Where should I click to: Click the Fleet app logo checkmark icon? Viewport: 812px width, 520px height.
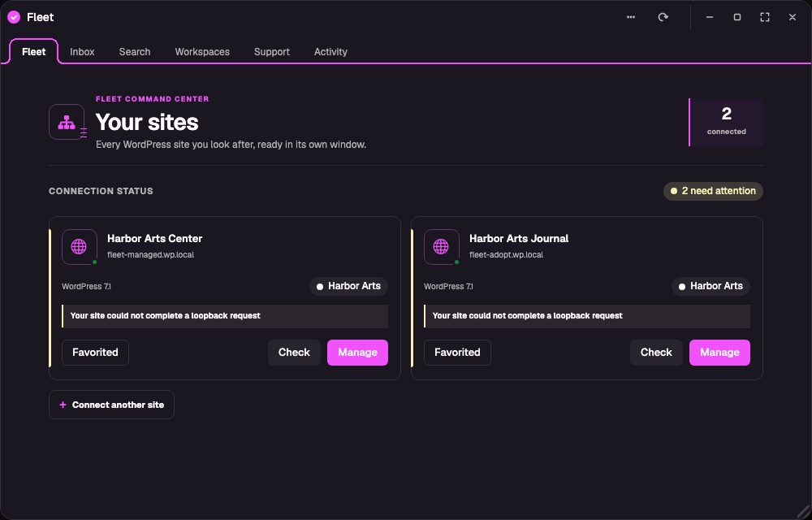click(x=14, y=17)
